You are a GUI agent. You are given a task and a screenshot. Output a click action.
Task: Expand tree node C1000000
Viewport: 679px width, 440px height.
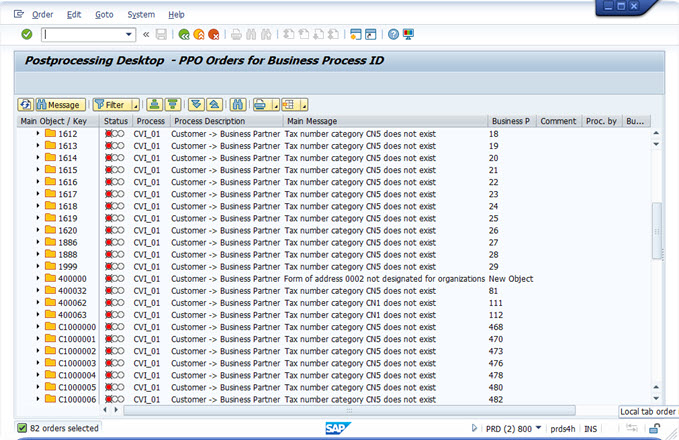(x=38, y=327)
